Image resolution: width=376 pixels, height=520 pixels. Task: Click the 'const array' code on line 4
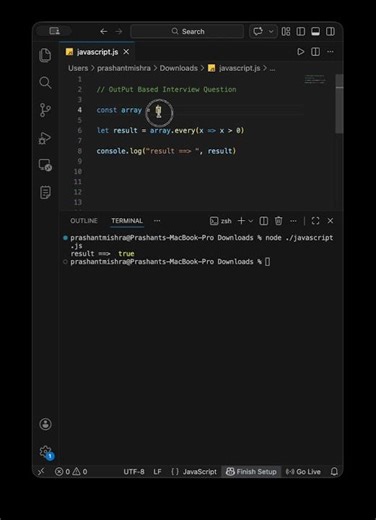pyautogui.click(x=119, y=110)
